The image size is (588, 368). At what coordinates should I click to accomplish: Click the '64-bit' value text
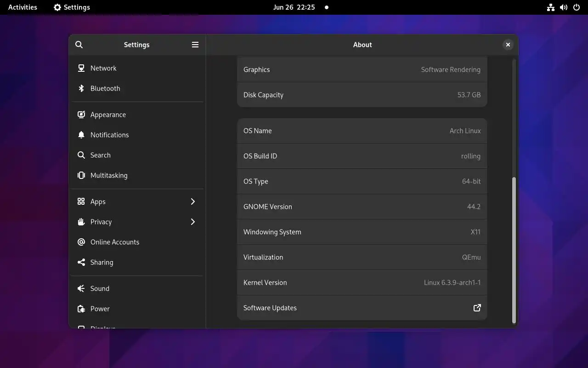coord(471,181)
